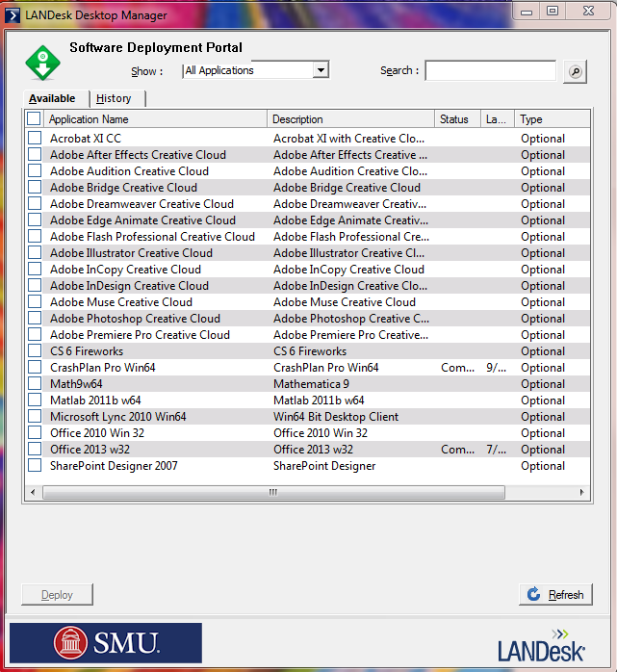Check the select-all checkbox in header
617x672 pixels.
[x=35, y=119]
